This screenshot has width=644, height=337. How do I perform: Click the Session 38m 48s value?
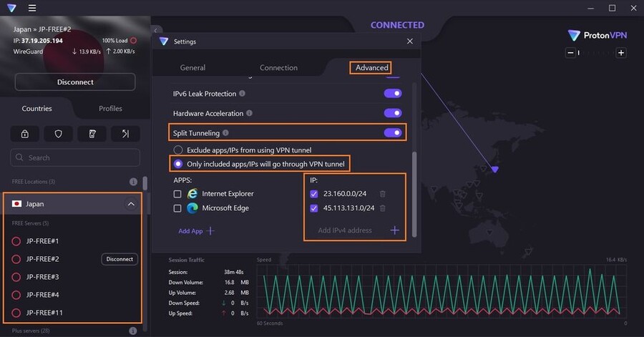[x=234, y=272]
